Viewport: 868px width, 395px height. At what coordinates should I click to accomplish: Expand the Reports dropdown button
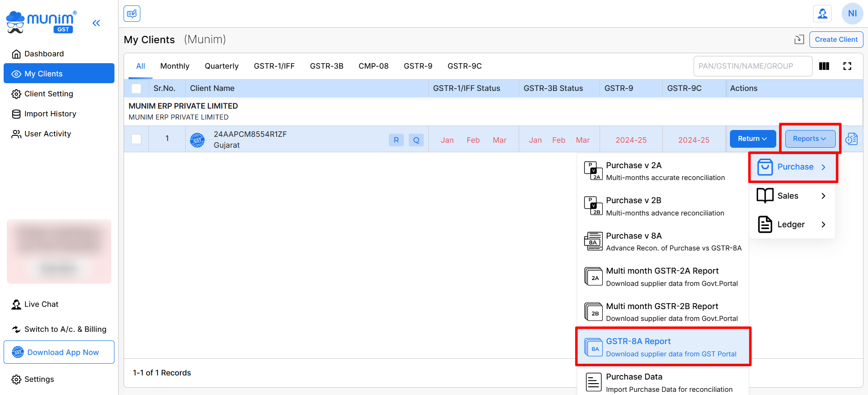coord(809,139)
